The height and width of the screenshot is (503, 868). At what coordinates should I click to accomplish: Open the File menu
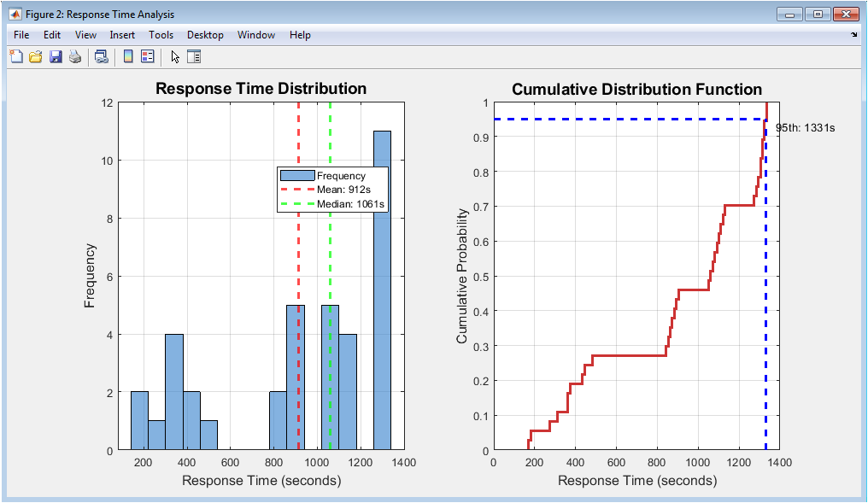pyautogui.click(x=21, y=35)
